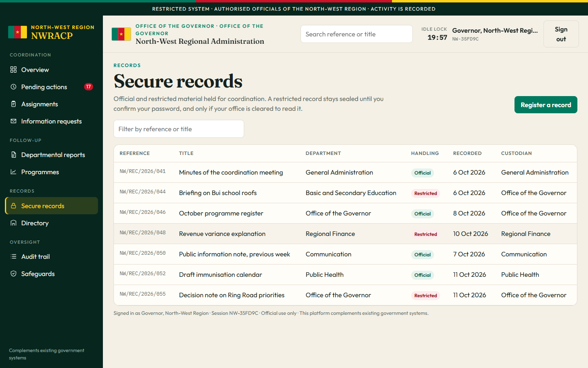Click the Safeguards shield icon
The width and height of the screenshot is (588, 368).
click(13, 274)
